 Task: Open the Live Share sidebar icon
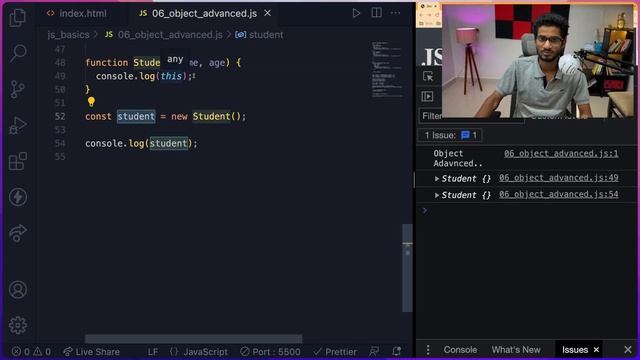18,233
